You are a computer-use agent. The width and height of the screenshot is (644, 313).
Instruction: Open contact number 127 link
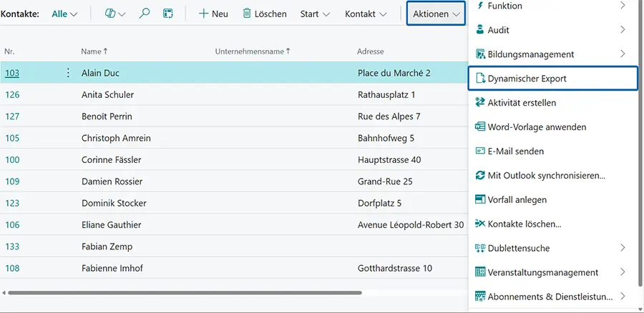coord(12,116)
